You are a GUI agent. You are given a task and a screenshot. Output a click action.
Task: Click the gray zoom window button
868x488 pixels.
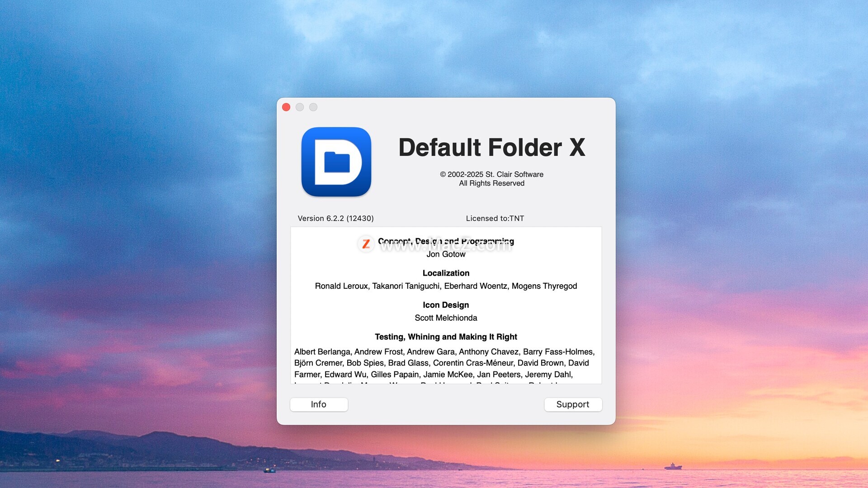[x=313, y=107]
